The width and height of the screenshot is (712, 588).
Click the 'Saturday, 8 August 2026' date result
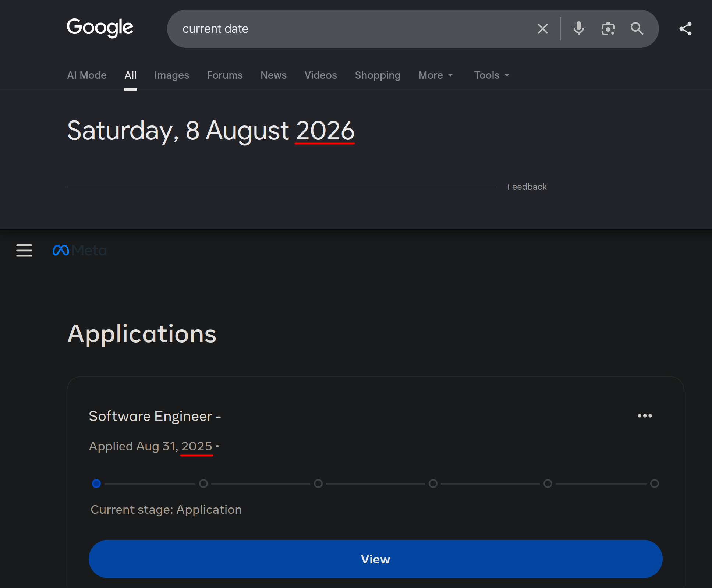[x=211, y=131]
